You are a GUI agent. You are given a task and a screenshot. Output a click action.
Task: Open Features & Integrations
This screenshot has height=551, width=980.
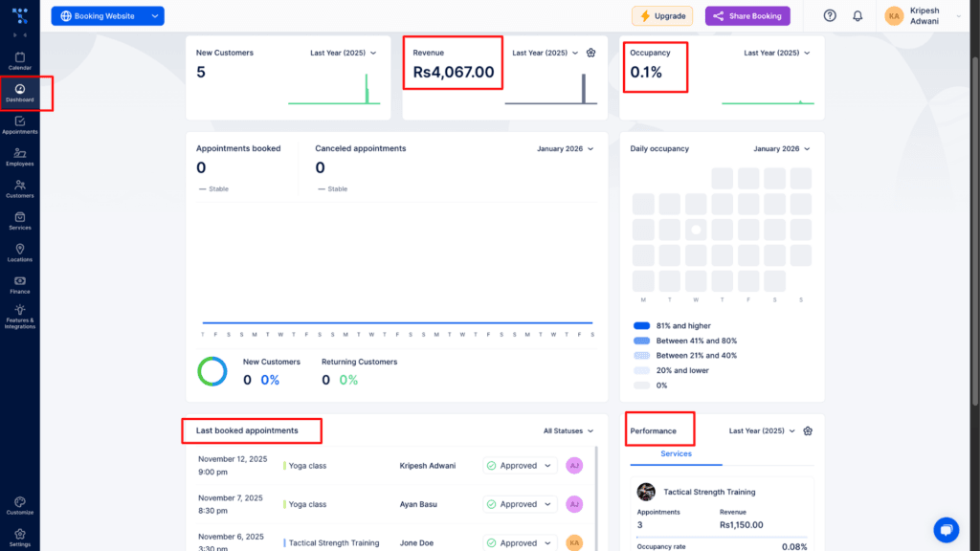(x=19, y=316)
